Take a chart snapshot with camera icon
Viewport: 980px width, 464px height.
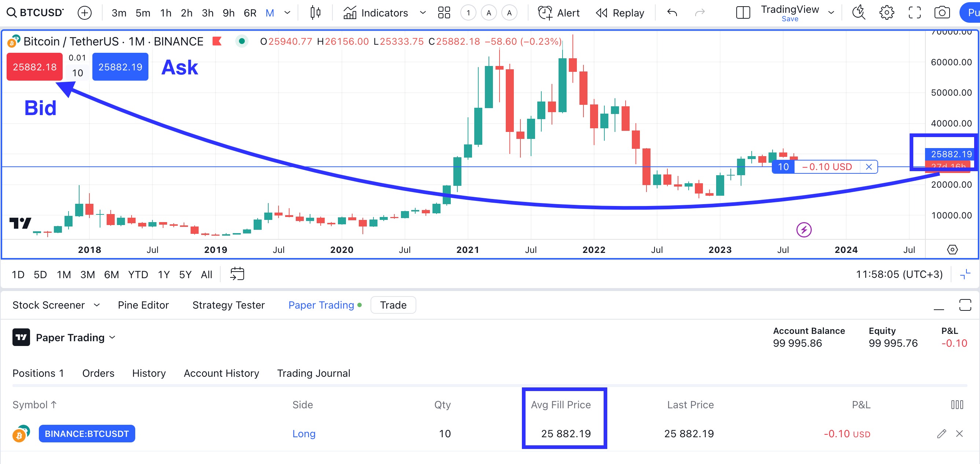[x=942, y=13]
